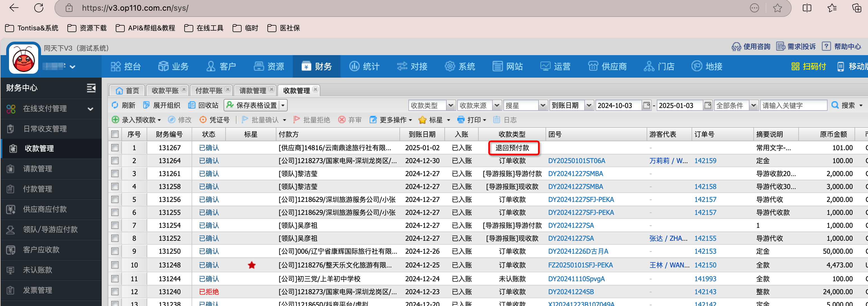This screenshot has height=306, width=868.
Task: Open the 业务 top menu
Action: (x=173, y=66)
